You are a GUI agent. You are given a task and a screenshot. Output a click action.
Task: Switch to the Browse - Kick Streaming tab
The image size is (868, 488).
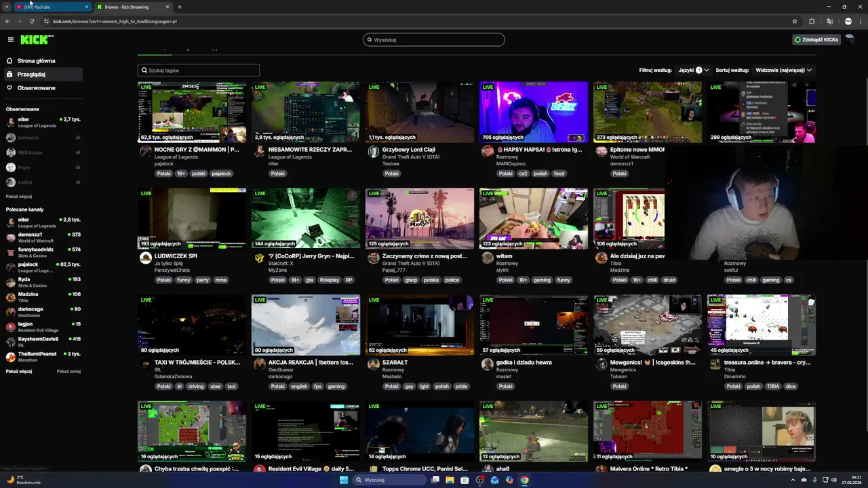(x=133, y=7)
